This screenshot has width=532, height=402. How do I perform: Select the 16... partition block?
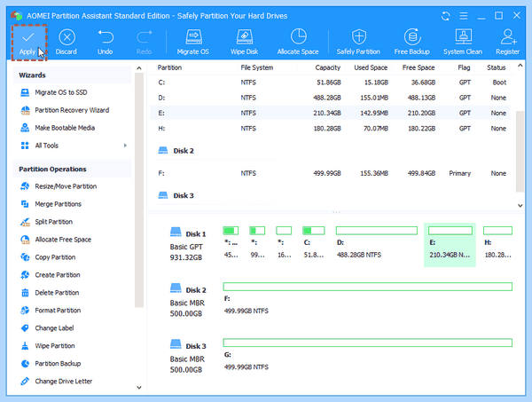coord(284,242)
